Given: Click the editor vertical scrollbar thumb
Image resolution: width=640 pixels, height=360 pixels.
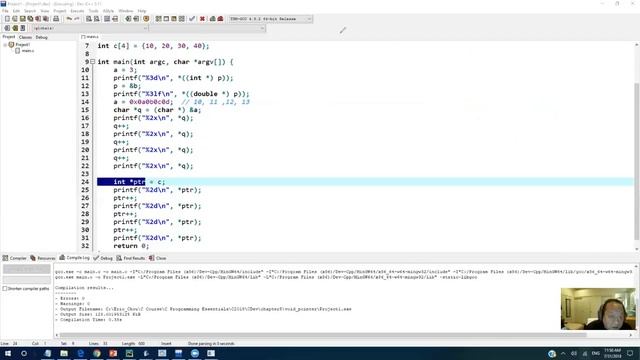Looking at the screenshot, I should click(x=637, y=161).
